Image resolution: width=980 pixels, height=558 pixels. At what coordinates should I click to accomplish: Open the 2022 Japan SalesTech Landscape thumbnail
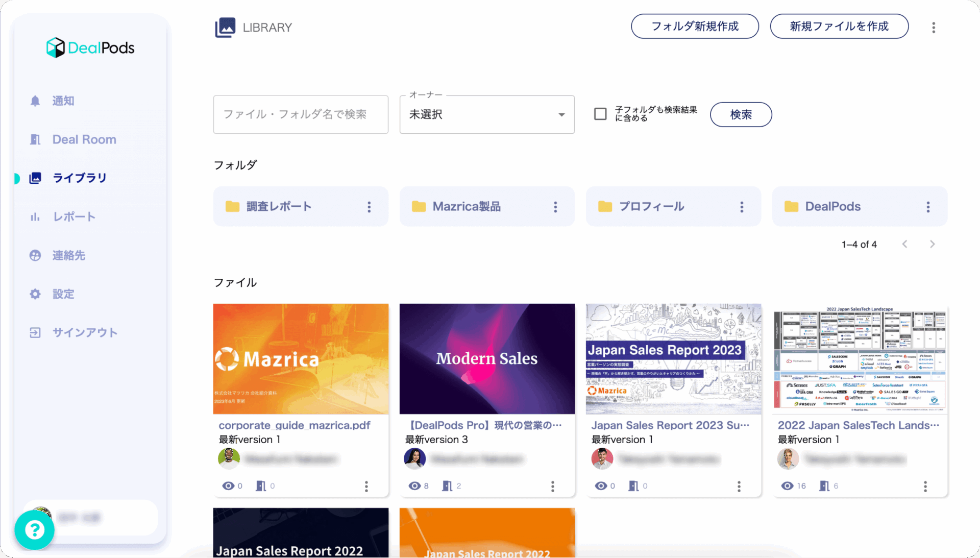click(860, 359)
